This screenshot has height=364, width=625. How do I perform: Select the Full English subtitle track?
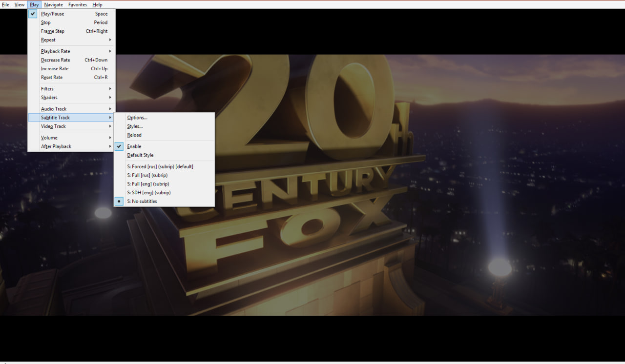[147, 183]
